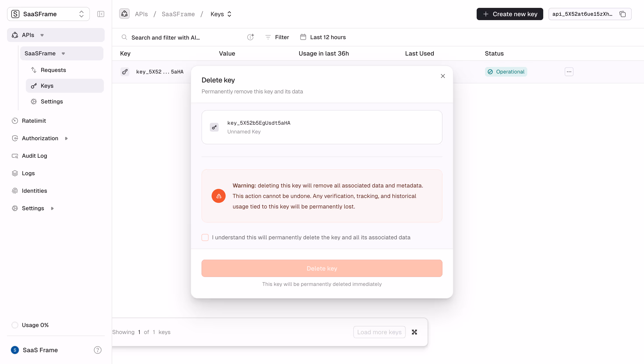This screenshot has width=644, height=364.
Task: Open the Keys breadcrumb dropdown
Action: click(221, 14)
